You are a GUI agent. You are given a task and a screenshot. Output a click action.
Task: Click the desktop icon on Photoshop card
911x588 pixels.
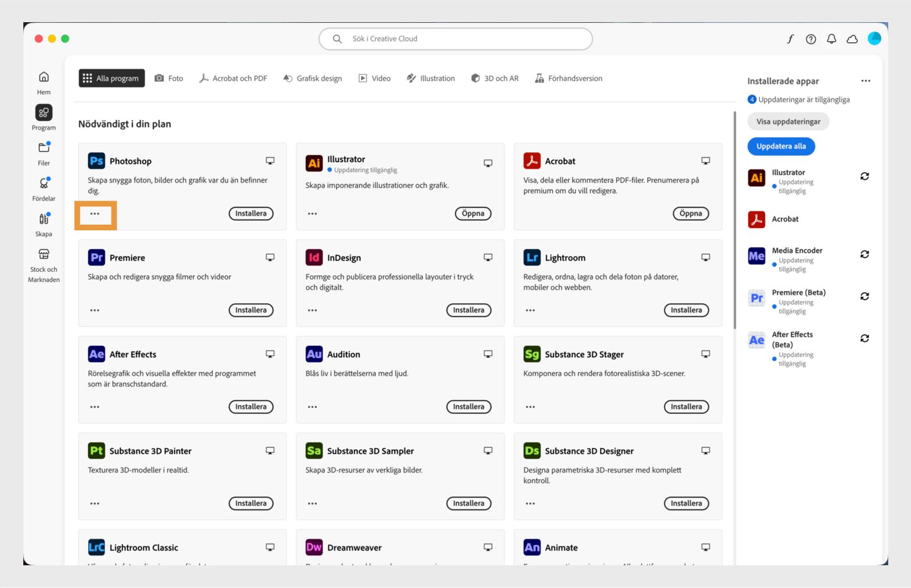click(270, 161)
